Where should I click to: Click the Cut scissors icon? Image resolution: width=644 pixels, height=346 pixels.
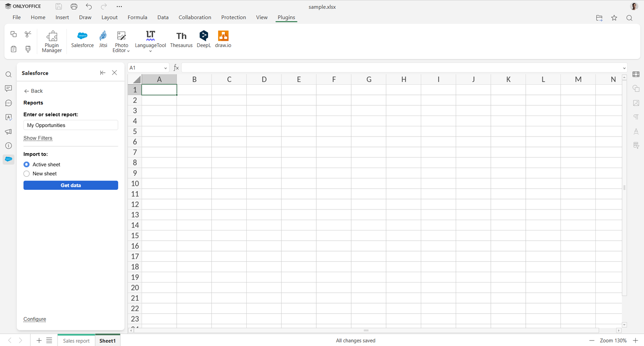pyautogui.click(x=28, y=34)
